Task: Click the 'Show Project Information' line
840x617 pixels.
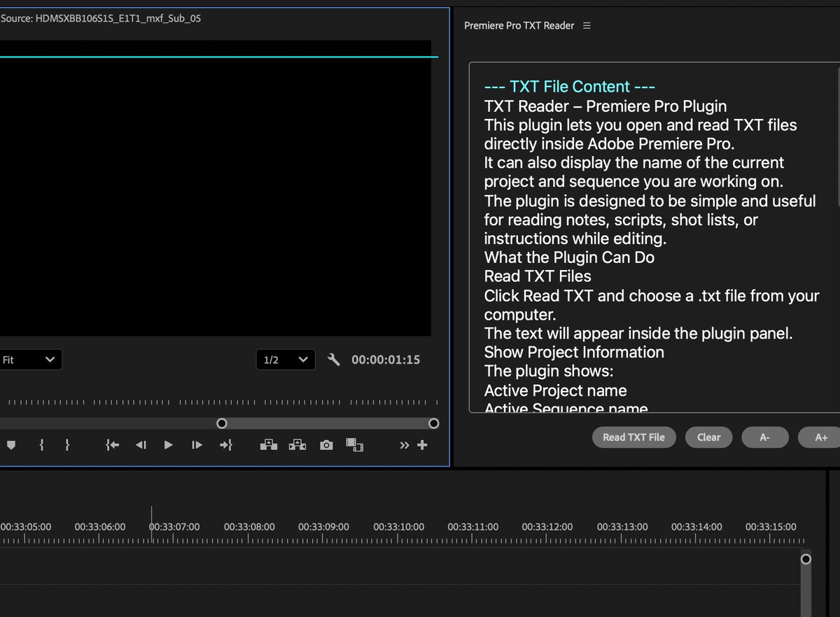Action: click(574, 352)
